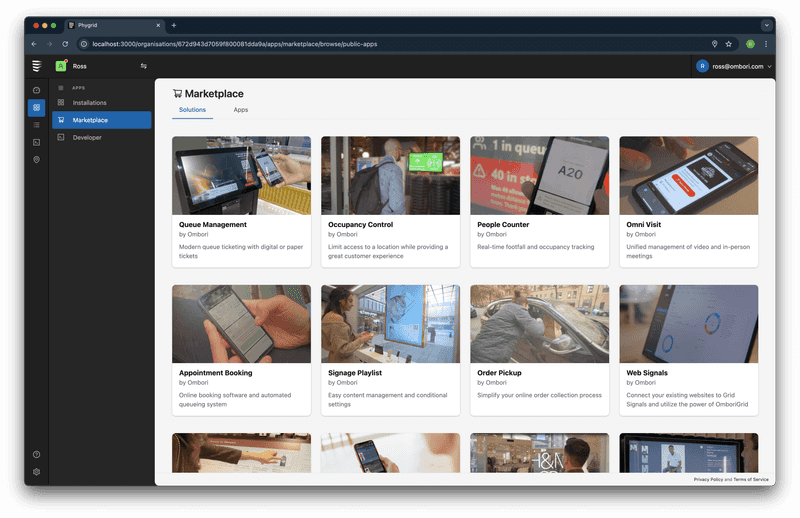800x518 pixels.
Task: Go to Developer in the sidebar
Action: (x=87, y=137)
